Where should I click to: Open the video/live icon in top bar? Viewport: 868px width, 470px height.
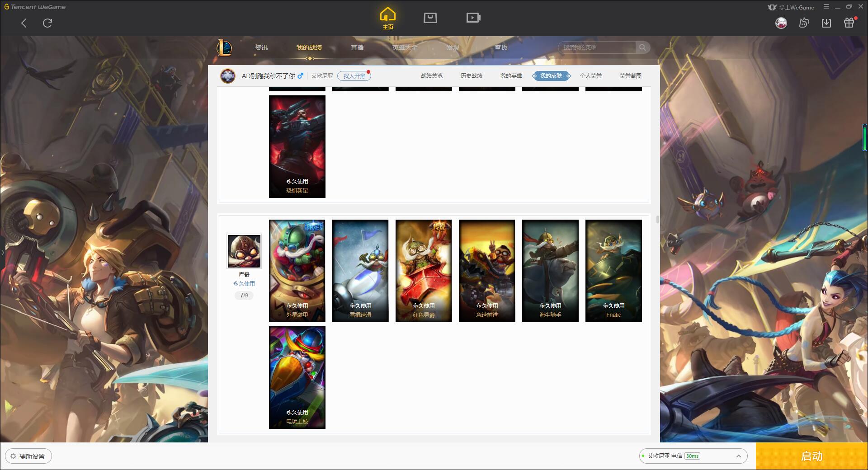click(473, 18)
